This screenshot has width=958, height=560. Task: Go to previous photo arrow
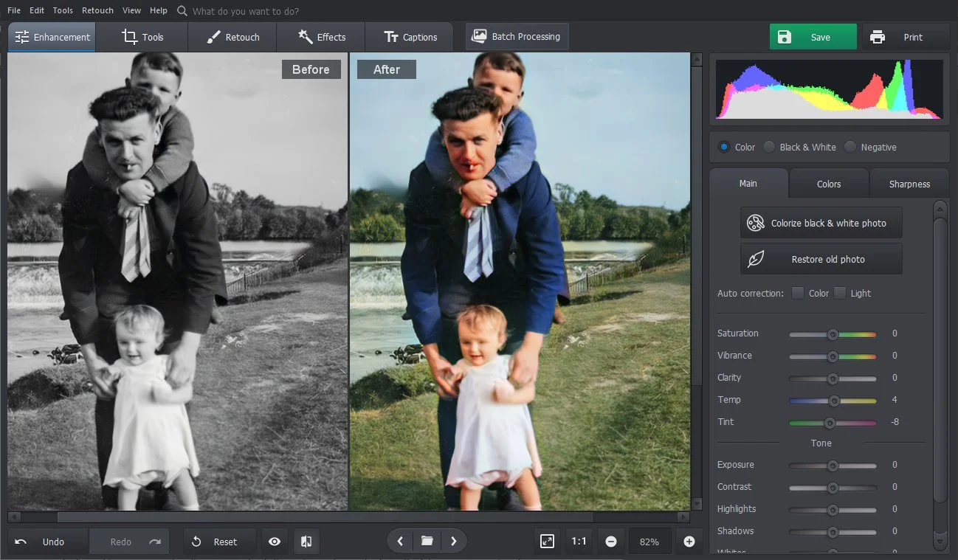pyautogui.click(x=400, y=542)
